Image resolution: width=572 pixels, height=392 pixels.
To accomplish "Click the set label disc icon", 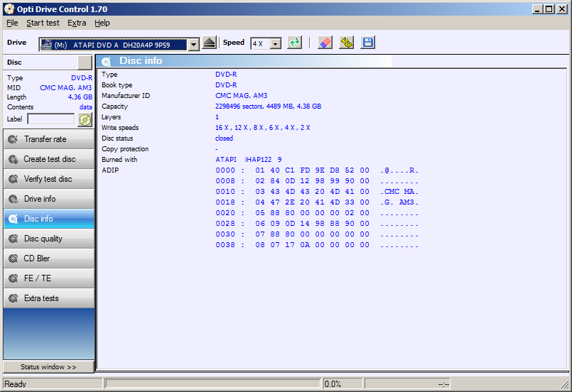I will (x=85, y=119).
